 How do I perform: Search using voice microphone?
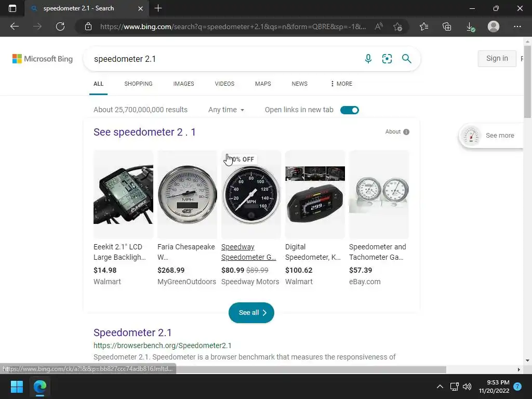(x=368, y=59)
